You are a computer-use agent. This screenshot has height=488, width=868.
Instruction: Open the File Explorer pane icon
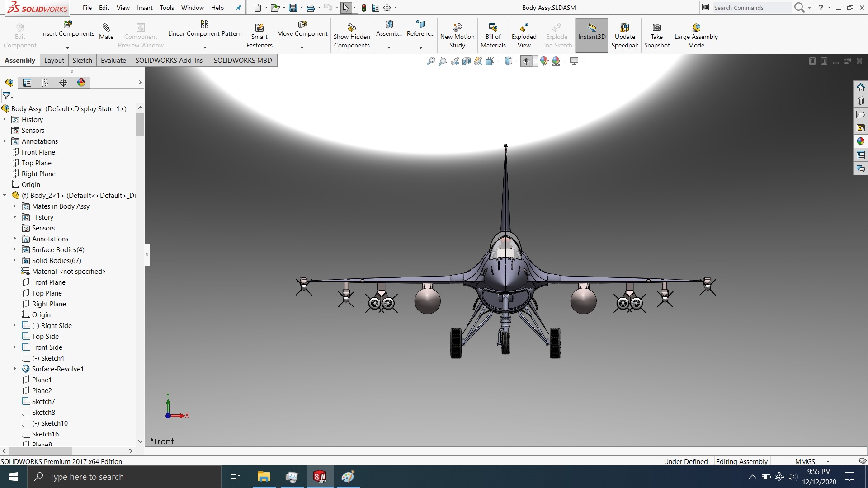pos(860,114)
